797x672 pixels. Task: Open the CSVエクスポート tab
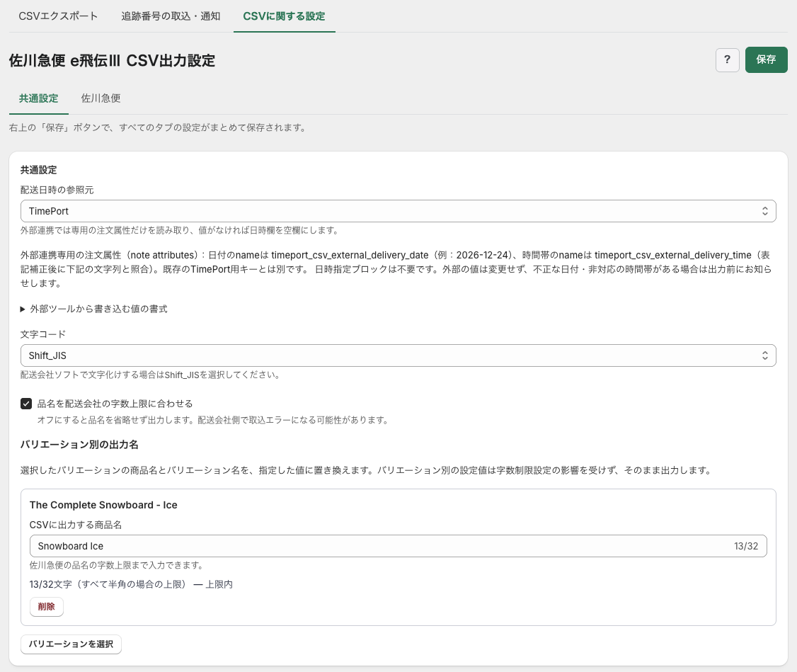pos(59,16)
